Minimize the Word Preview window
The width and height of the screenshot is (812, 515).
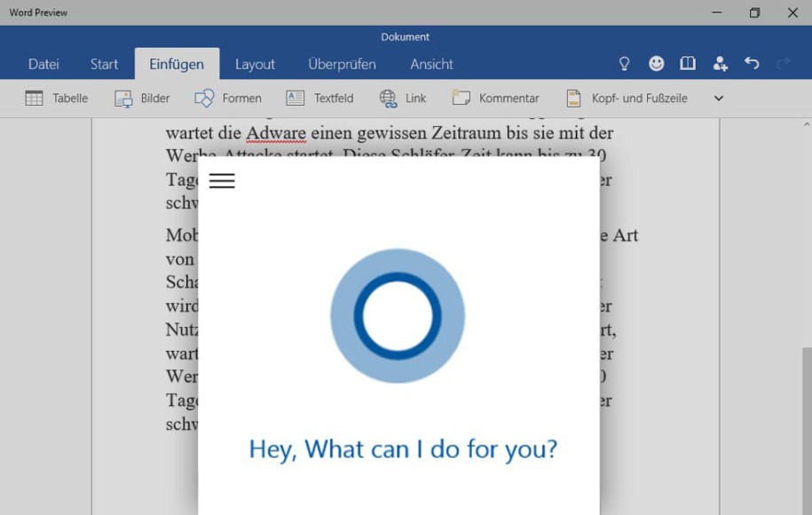(717, 12)
